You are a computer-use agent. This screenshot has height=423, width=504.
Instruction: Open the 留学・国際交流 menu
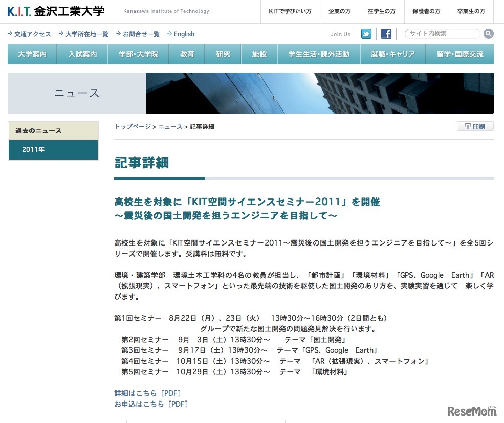pos(460,54)
